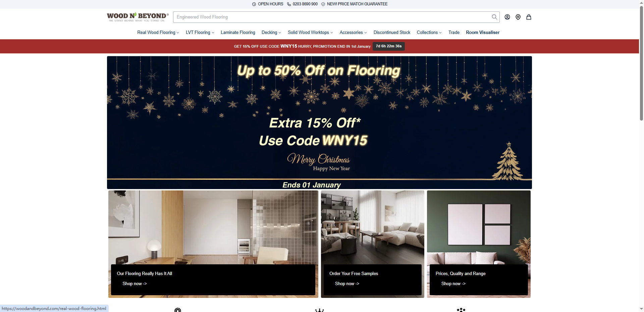Click Shop now under Order Your Free Samples
The width and height of the screenshot is (644, 312).
(347, 284)
